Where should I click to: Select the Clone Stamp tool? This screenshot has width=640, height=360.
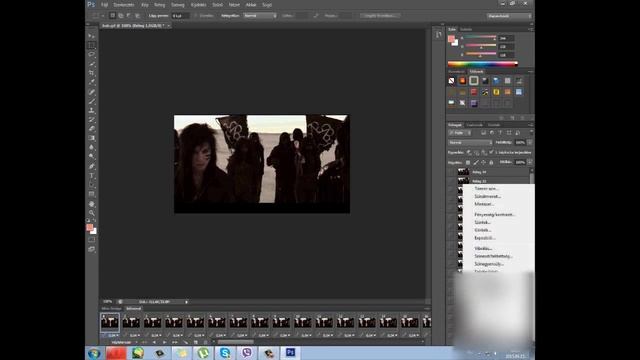coord(91,111)
